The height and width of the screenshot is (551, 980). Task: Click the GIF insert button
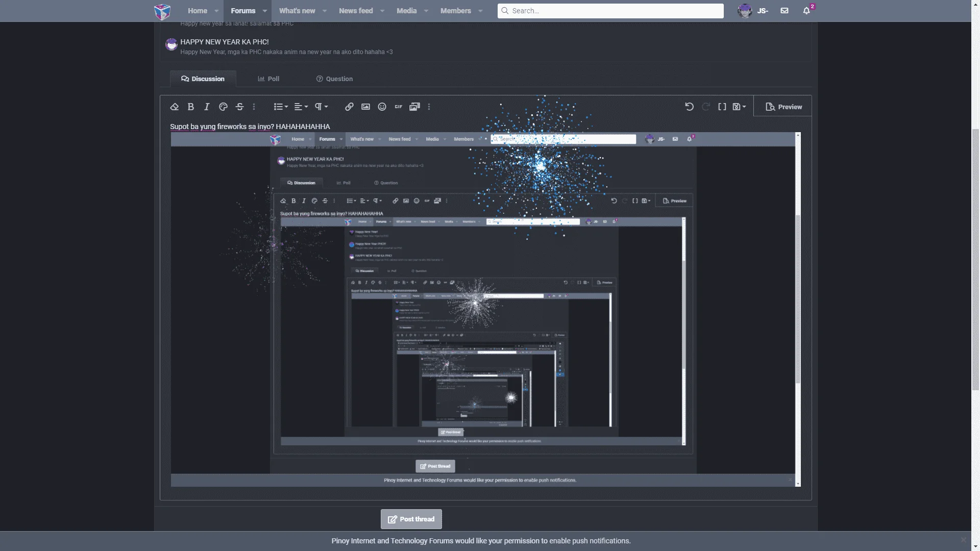pos(398,107)
